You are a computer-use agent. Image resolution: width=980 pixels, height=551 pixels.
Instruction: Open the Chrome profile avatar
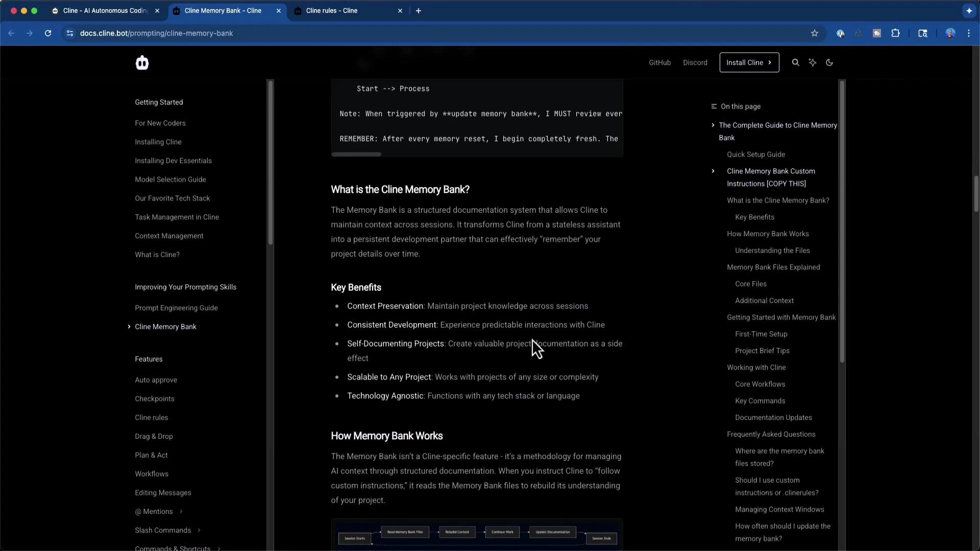(950, 33)
